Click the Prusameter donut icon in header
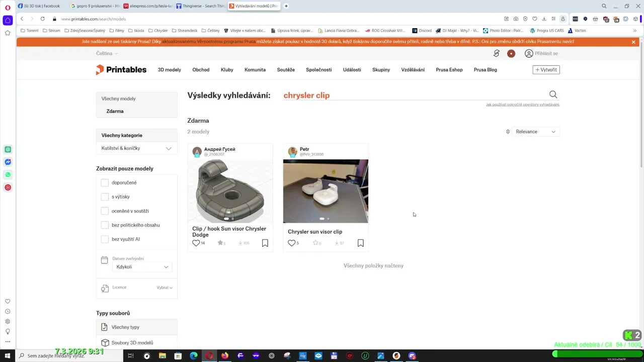Screen dimensions: 644x362 point(511,53)
